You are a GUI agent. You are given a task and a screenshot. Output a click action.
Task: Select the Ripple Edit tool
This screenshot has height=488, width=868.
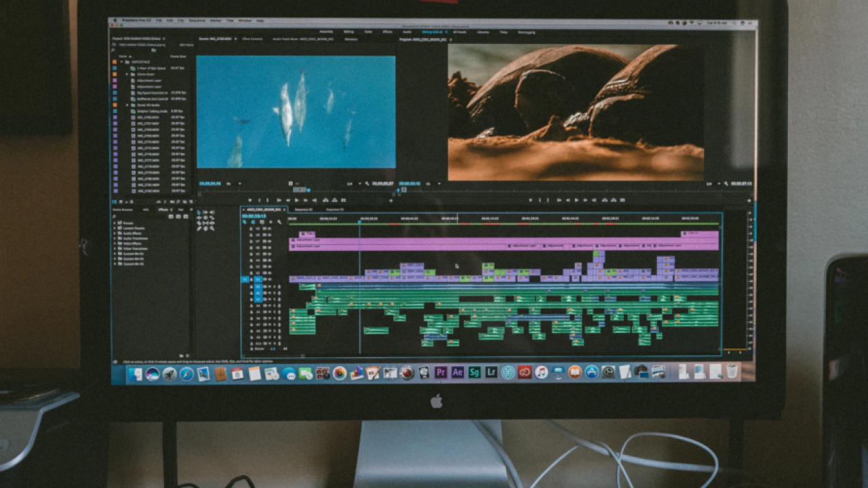pyautogui.click(x=199, y=218)
